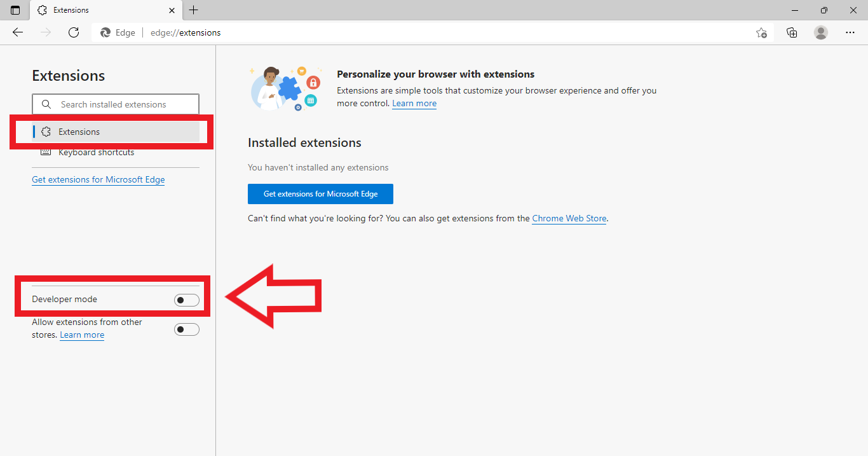Screen dimensions: 868x456
Task: Select the Keyboard shortcuts icon
Action: 46,152
